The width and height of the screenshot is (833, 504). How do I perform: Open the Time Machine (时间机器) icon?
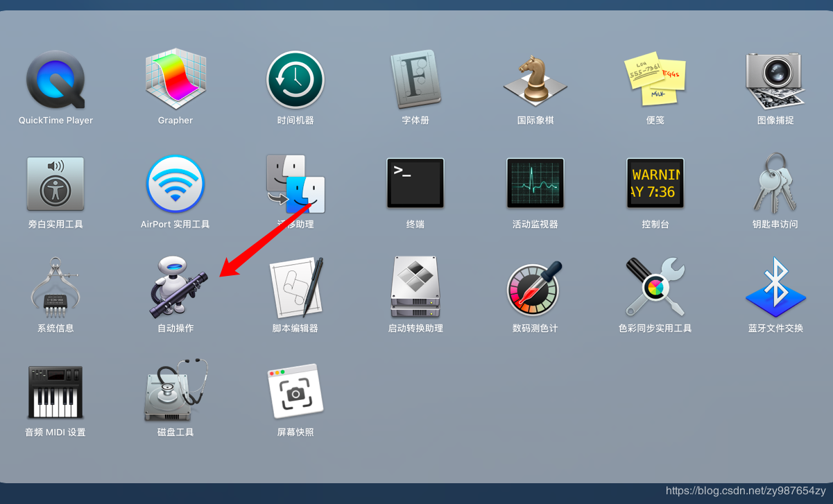coord(295,80)
